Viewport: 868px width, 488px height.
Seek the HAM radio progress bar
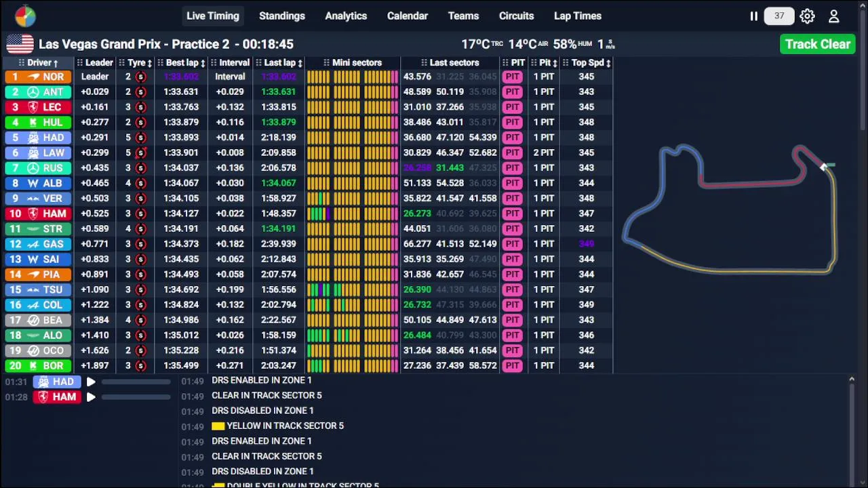(136, 397)
